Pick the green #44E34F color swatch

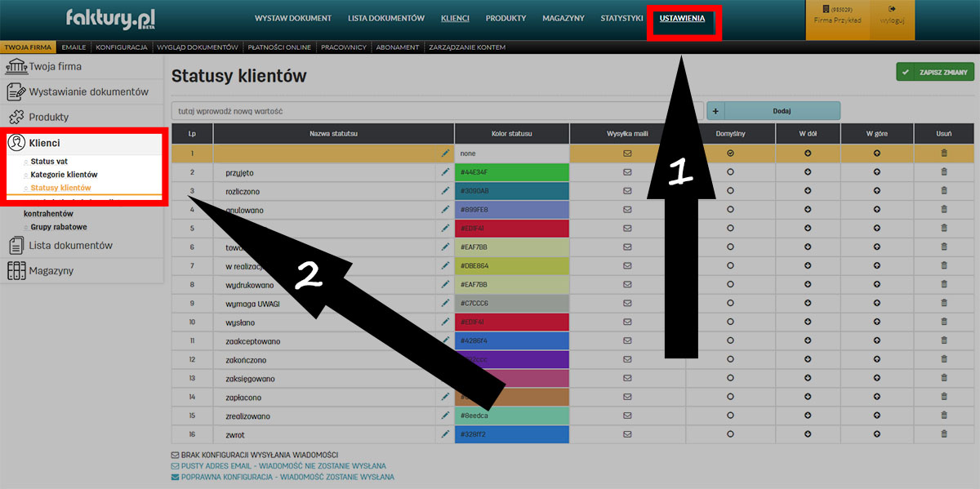tap(511, 172)
